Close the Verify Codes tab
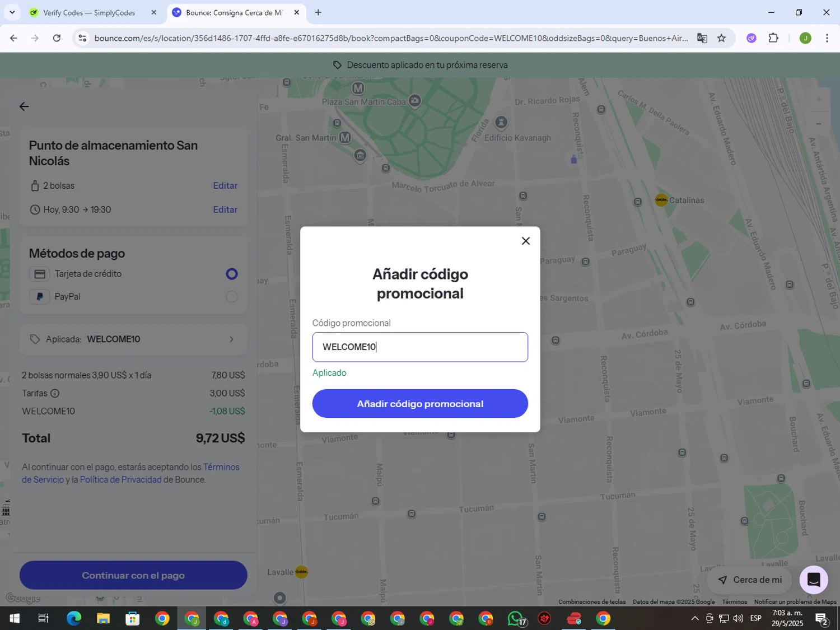 point(154,12)
